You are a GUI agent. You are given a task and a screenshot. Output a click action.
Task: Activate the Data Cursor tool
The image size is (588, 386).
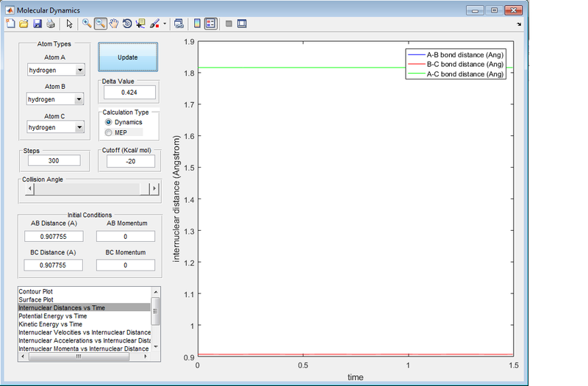pos(140,24)
